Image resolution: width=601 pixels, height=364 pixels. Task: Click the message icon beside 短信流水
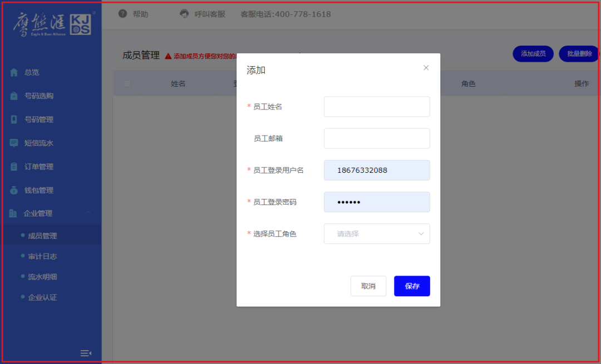tap(14, 143)
